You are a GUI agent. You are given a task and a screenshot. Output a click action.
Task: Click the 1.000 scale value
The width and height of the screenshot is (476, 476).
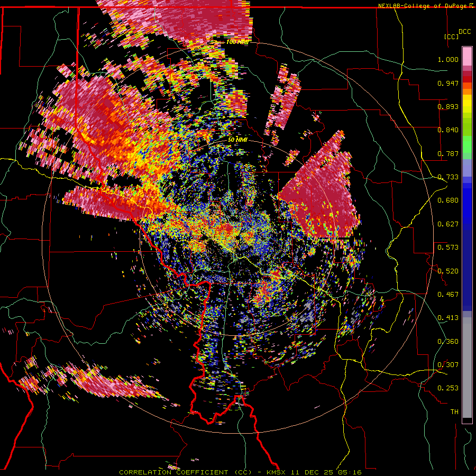[448, 59]
